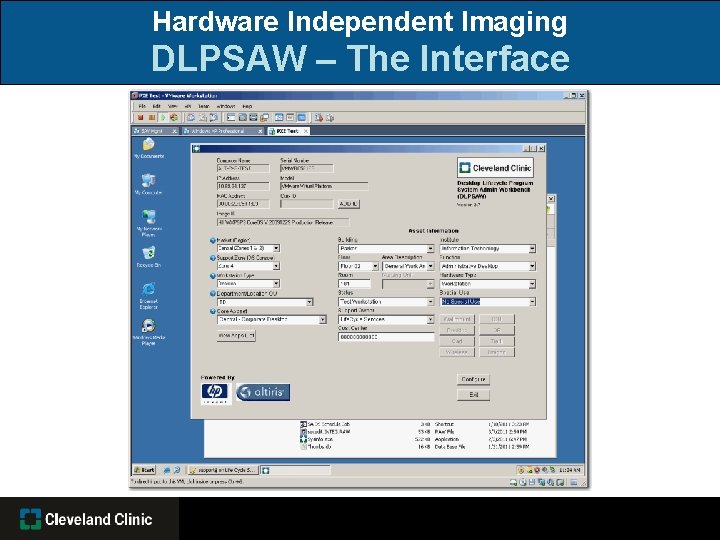This screenshot has height=540, width=720.
Task: Click the Altiris logo
Action: click(x=263, y=392)
